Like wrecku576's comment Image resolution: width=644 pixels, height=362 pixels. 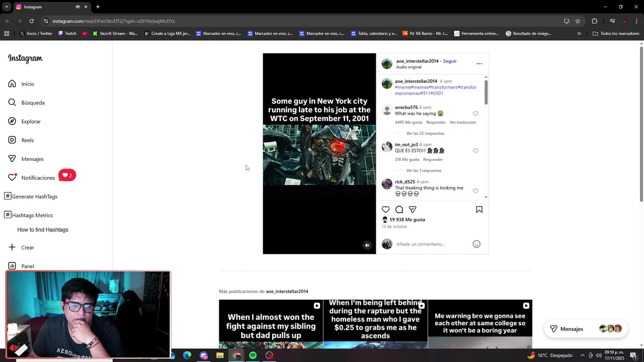[475, 114]
